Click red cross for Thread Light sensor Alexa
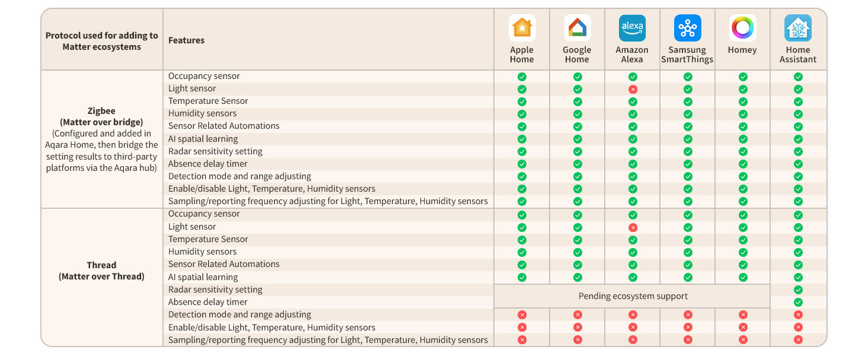The image size is (868, 356). (x=633, y=227)
